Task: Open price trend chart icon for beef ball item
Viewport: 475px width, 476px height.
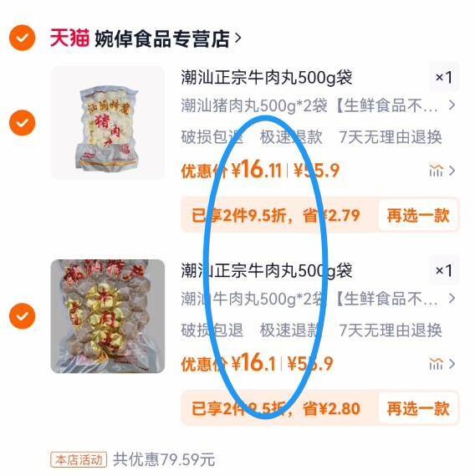Action: coord(437,364)
